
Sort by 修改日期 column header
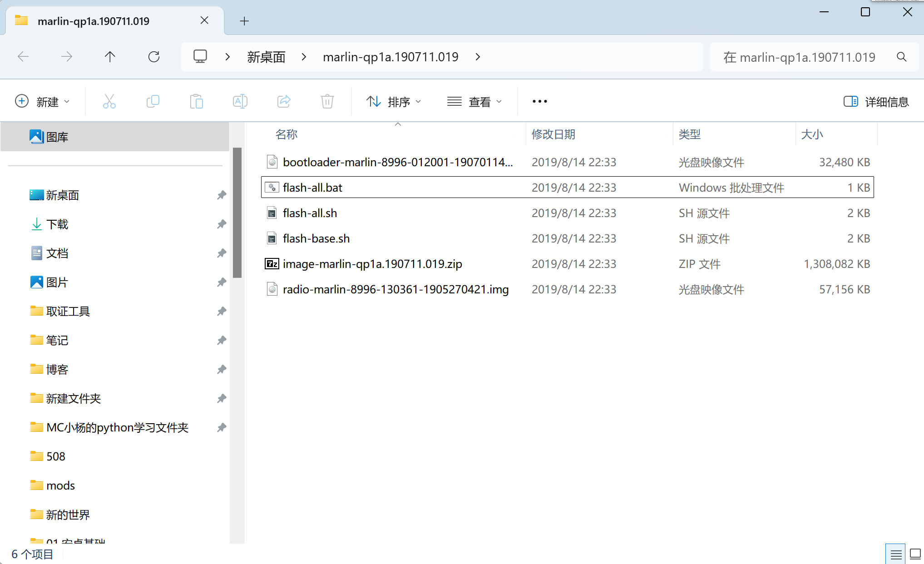pos(553,134)
